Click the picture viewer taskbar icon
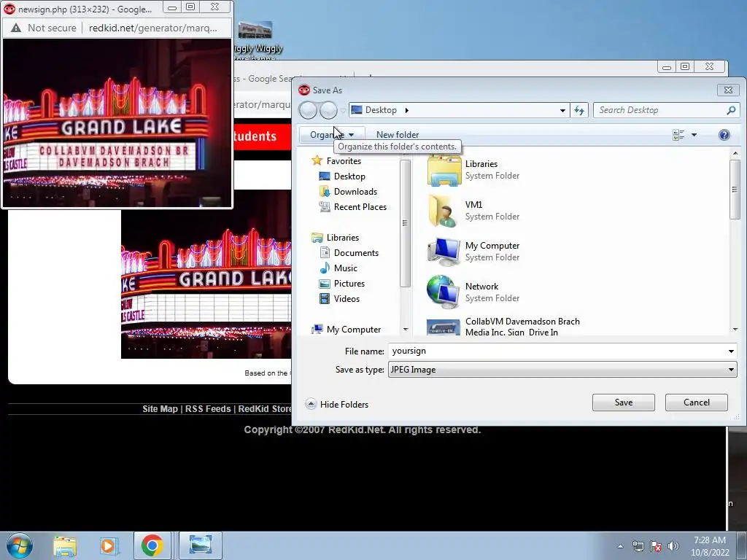 pyautogui.click(x=200, y=545)
